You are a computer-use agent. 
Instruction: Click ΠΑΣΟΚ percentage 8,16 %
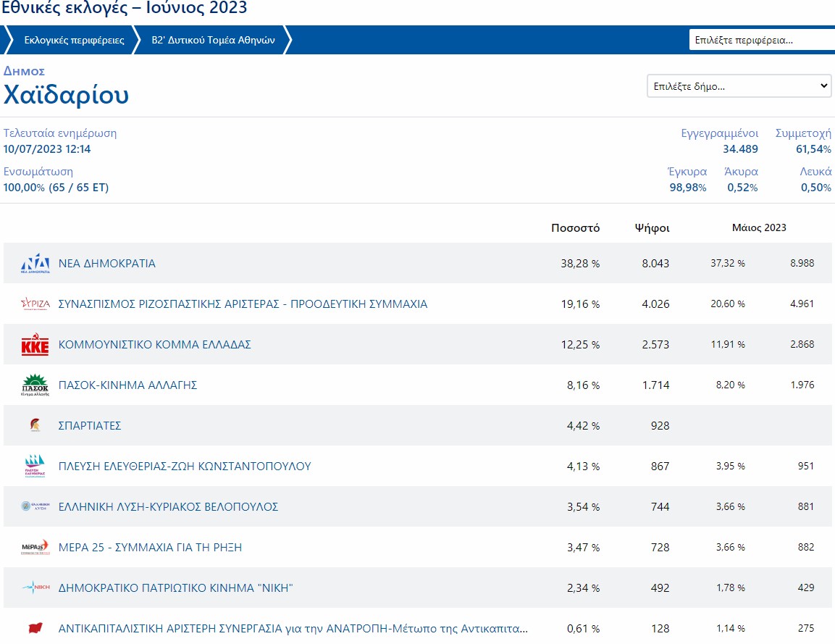[x=583, y=385]
